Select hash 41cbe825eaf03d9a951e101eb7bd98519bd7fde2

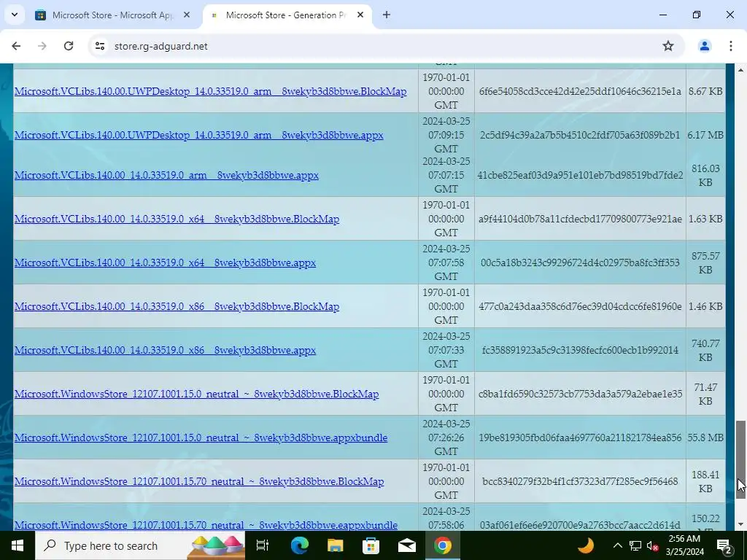(x=580, y=175)
